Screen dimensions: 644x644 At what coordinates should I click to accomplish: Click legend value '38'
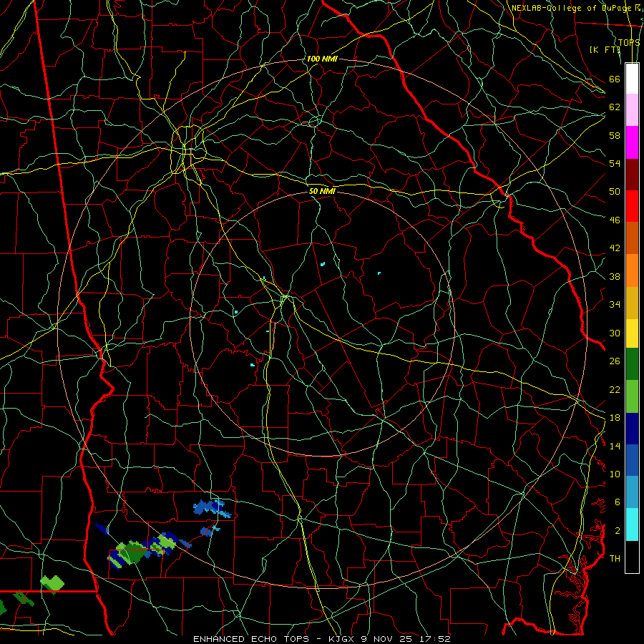click(615, 276)
